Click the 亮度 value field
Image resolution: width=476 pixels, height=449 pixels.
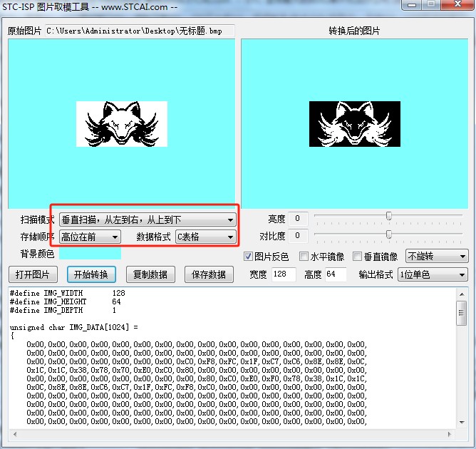(x=298, y=218)
